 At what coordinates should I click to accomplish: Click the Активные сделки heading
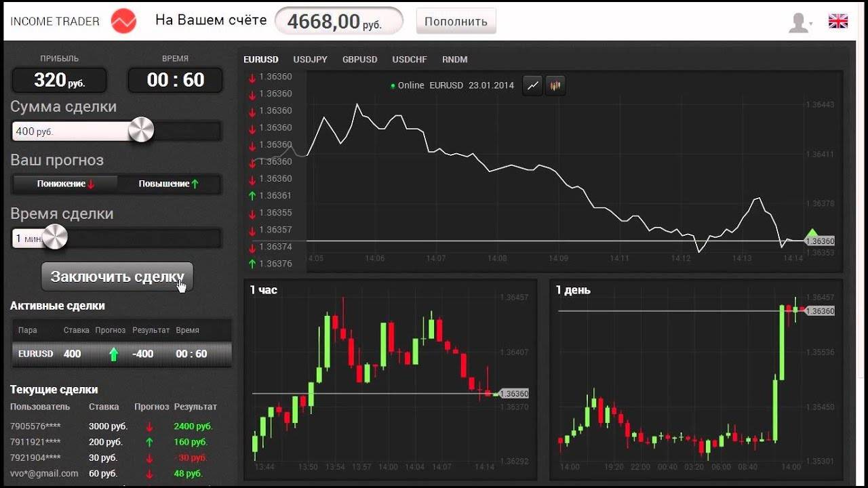pyautogui.click(x=58, y=306)
